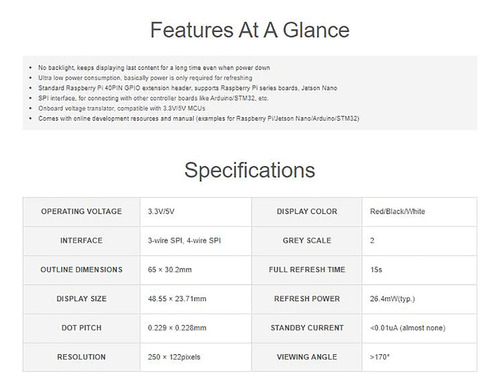Select the VIEWING ANGLE label cell
The width and height of the screenshot is (500, 390).
307,357
